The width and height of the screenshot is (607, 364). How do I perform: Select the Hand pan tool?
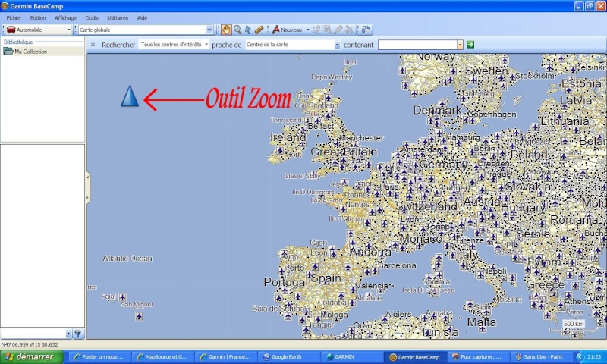point(226,30)
